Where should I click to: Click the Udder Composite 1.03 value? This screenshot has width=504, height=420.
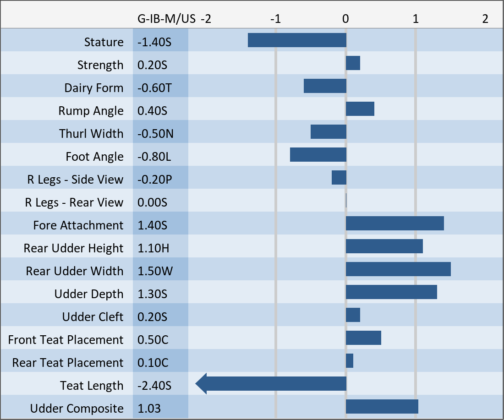tap(149, 409)
